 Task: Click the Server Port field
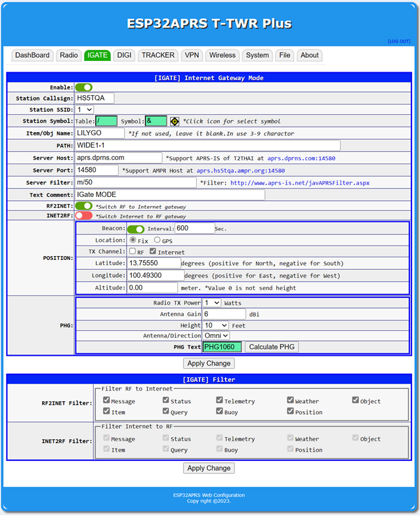pyautogui.click(x=96, y=170)
